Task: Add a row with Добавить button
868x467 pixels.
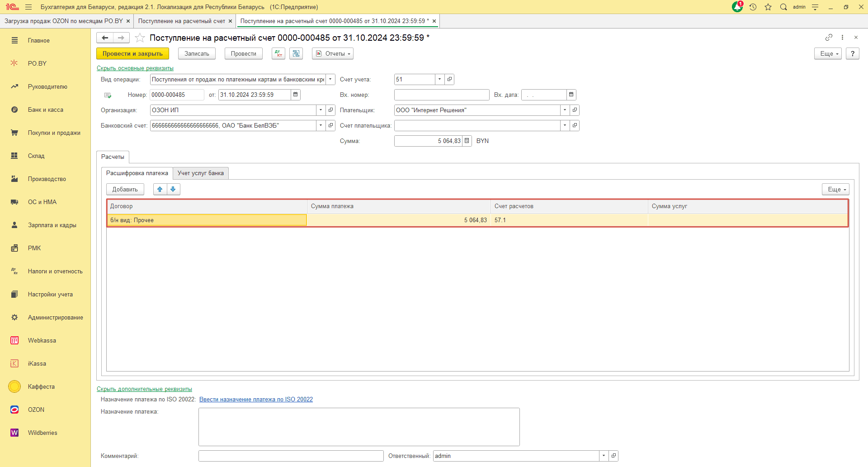Action: pos(125,189)
